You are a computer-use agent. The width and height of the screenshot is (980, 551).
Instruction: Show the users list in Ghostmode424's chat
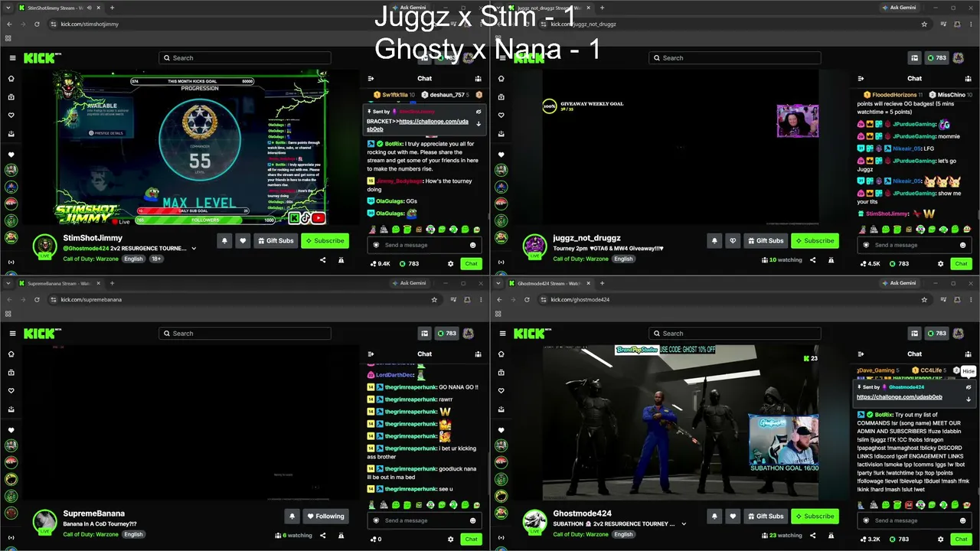click(x=969, y=354)
